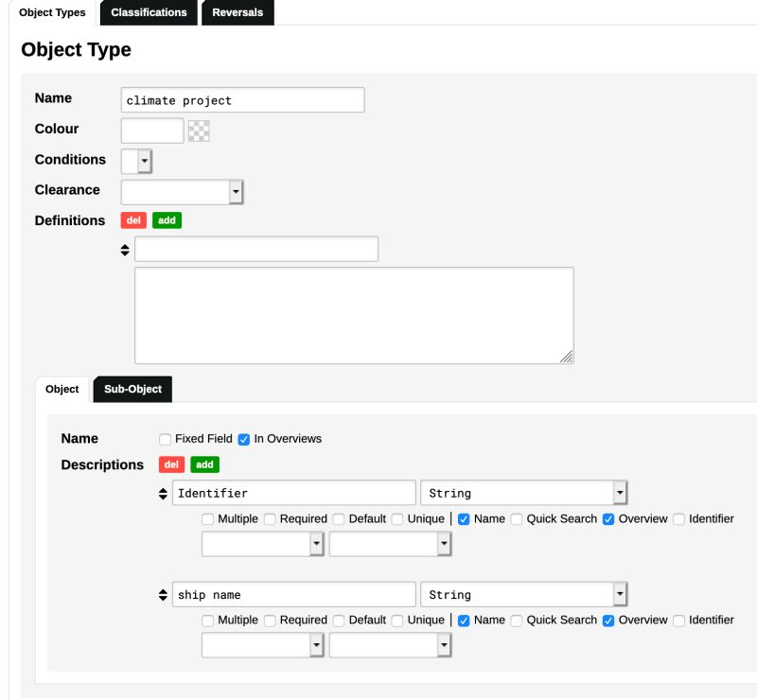This screenshot has width=757, height=700.
Task: Click the Colour picker field
Action: (151, 131)
